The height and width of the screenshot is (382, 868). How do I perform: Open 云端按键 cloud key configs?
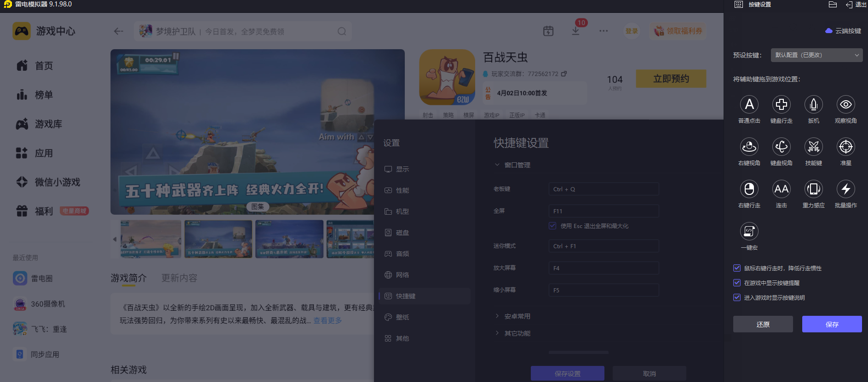pyautogui.click(x=843, y=31)
